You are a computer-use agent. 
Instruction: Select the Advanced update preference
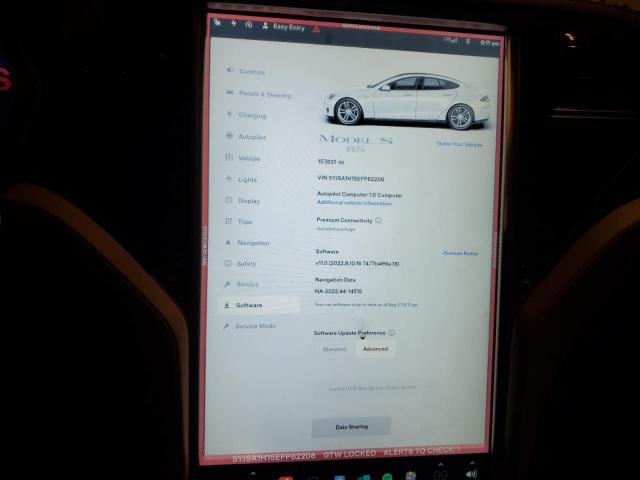point(376,349)
